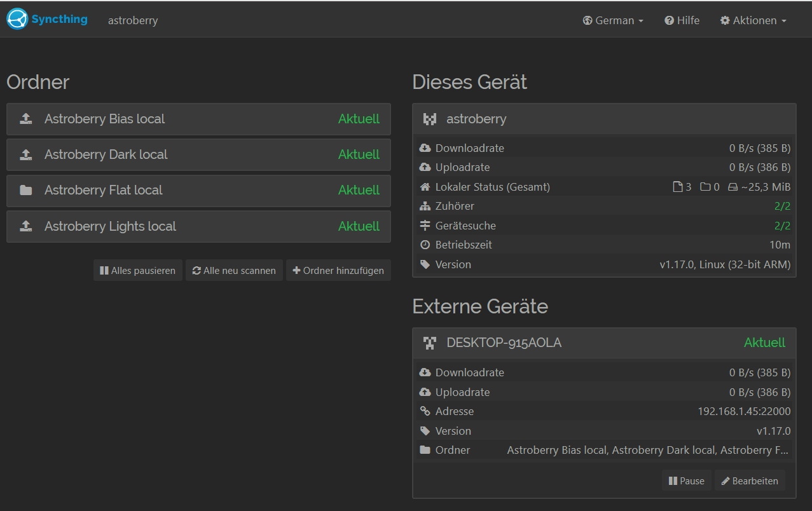
Task: Click Betriebszeit clock icon
Action: pos(425,245)
